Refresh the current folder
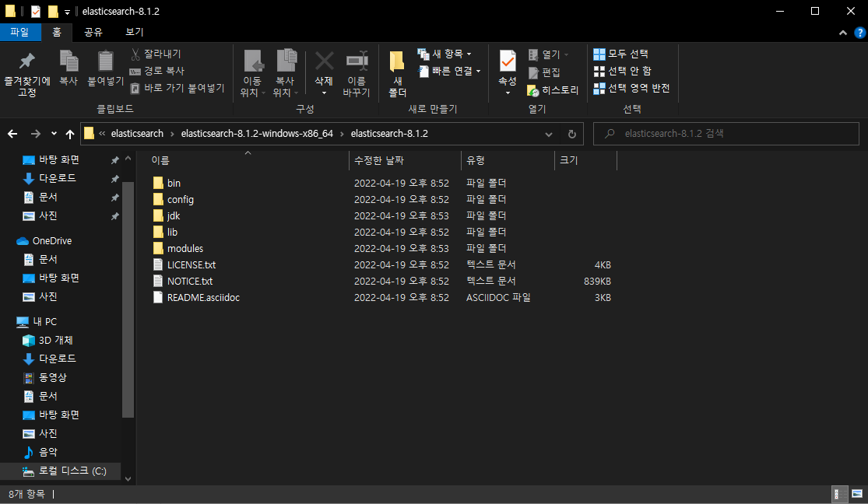Screen dimensions: 868x504 click(572, 134)
